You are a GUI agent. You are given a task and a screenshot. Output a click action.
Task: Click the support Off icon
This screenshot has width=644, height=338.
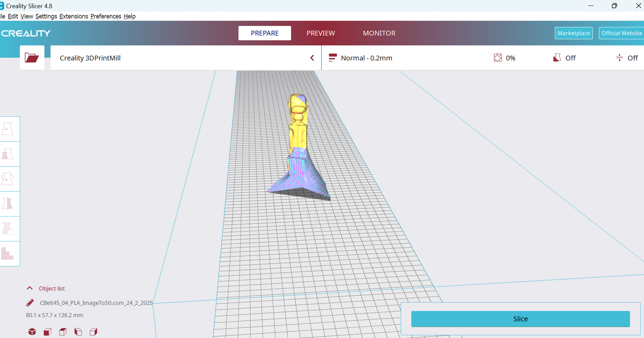click(x=557, y=58)
